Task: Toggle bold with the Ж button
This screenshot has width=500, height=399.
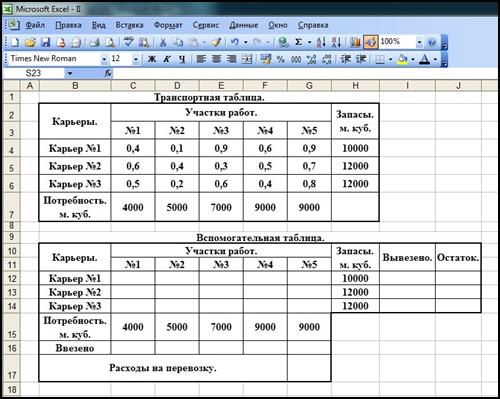Action: 152,59
